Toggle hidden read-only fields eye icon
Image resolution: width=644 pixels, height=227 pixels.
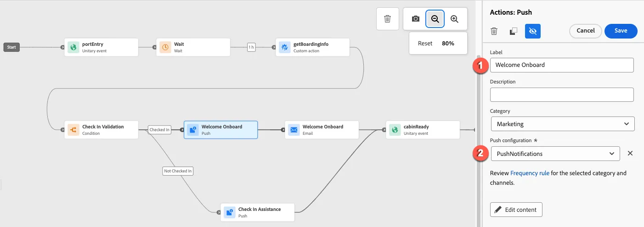coord(533,31)
